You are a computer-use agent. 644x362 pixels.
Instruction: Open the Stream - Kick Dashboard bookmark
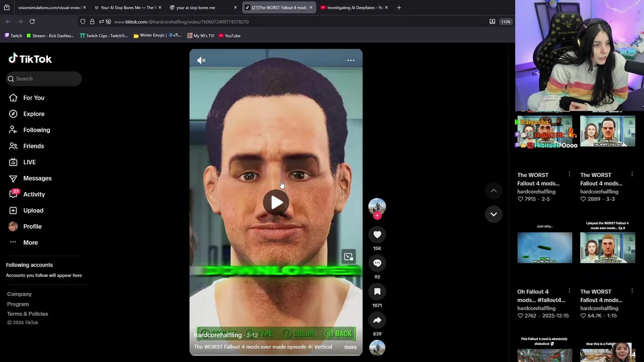coord(50,36)
